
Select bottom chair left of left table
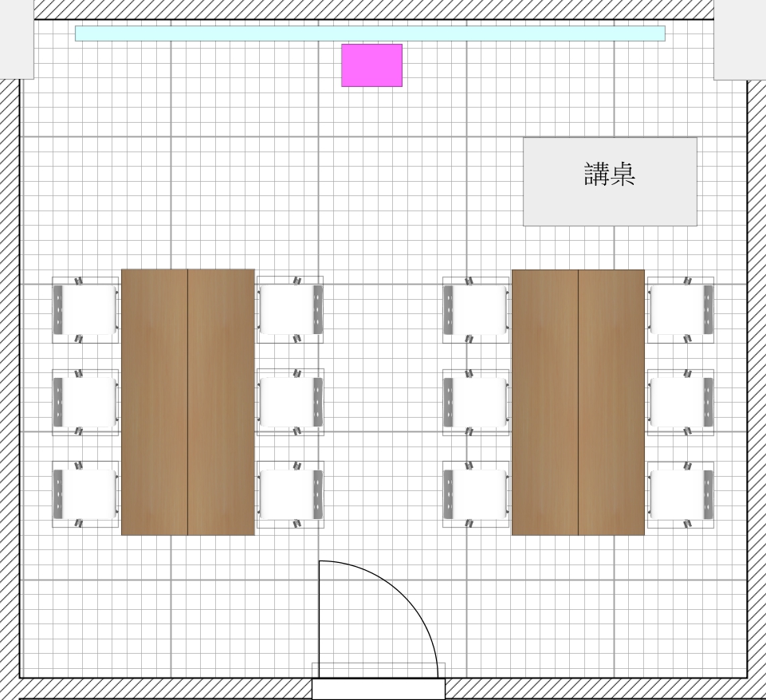pos(85,494)
